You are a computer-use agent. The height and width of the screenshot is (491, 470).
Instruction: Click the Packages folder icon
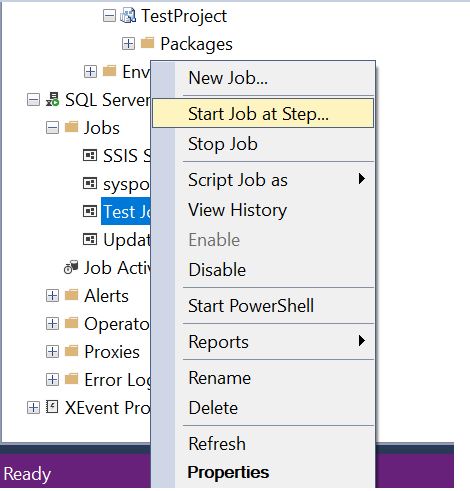147,43
